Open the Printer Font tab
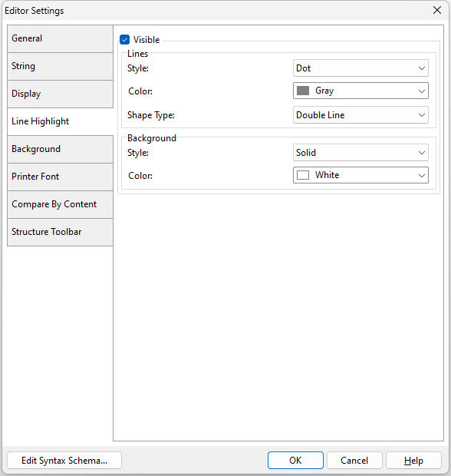This screenshot has height=476, width=451. point(60,177)
